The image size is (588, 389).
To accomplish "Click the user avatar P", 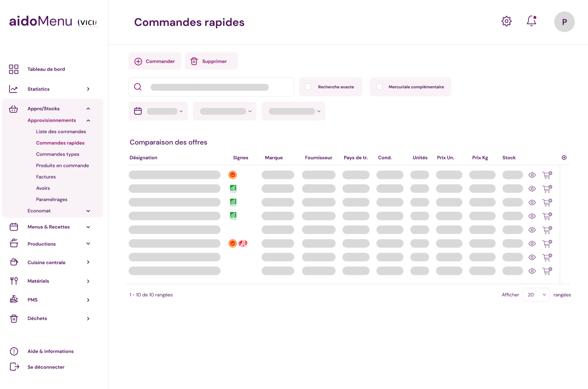I will [x=564, y=22].
